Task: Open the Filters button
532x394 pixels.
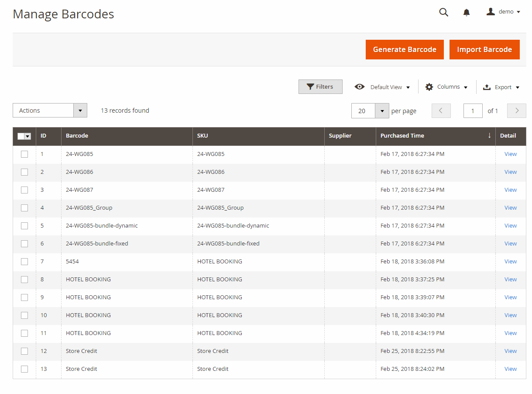Action: point(320,86)
